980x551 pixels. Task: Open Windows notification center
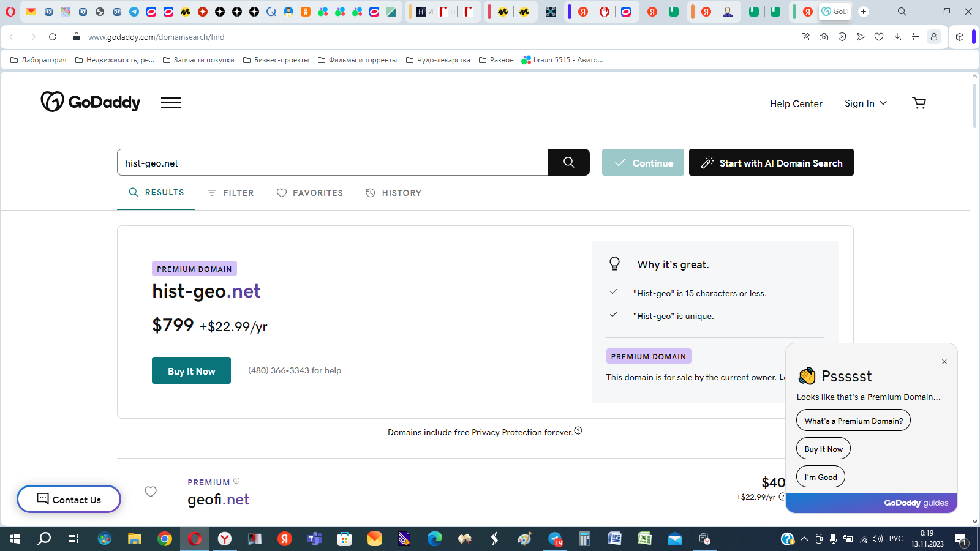point(961,539)
